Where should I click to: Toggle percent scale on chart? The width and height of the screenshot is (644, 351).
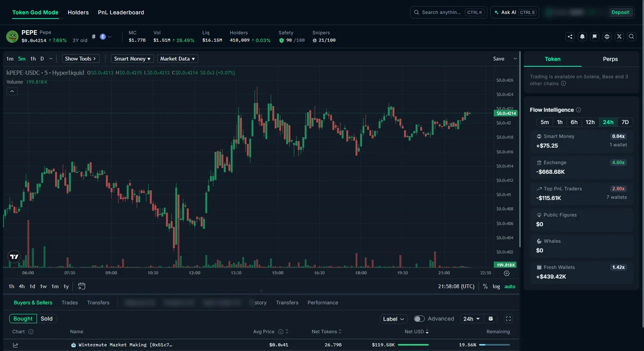point(485,287)
